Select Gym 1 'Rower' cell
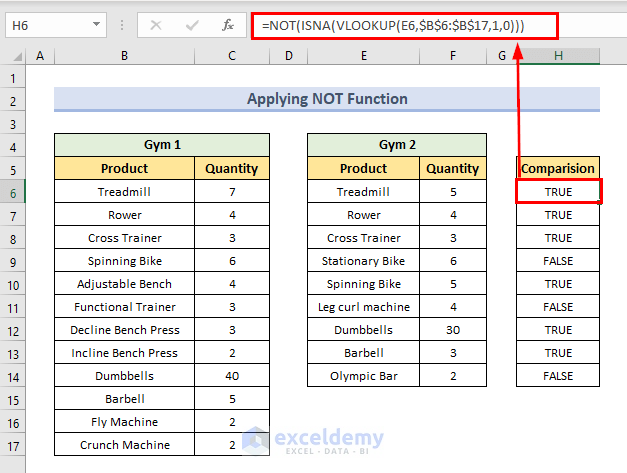The image size is (627, 473). (124, 215)
